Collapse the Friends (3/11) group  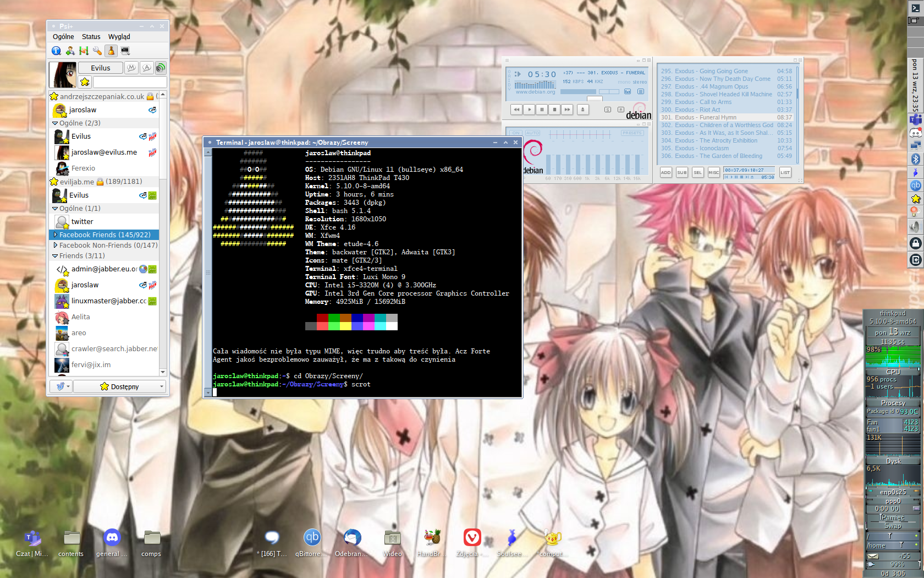[x=55, y=256]
